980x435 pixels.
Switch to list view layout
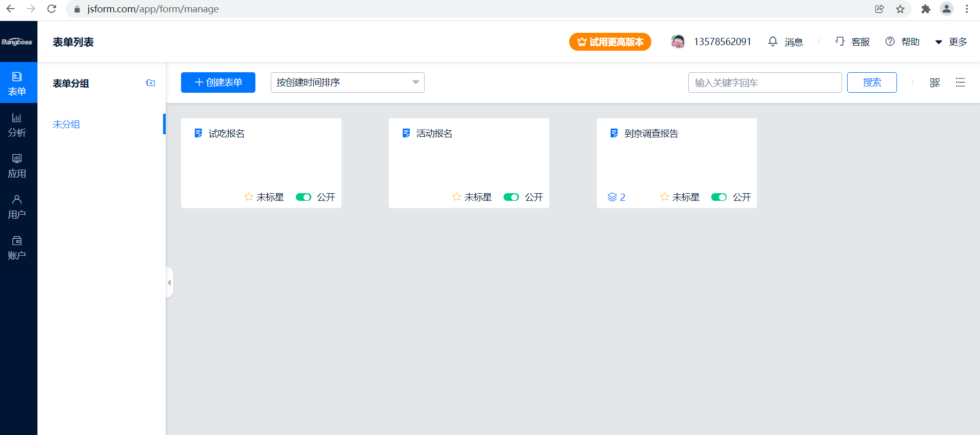click(960, 82)
